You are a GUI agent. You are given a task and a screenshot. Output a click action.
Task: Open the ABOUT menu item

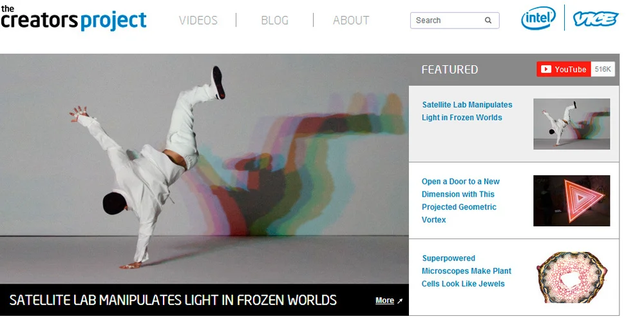tap(351, 20)
